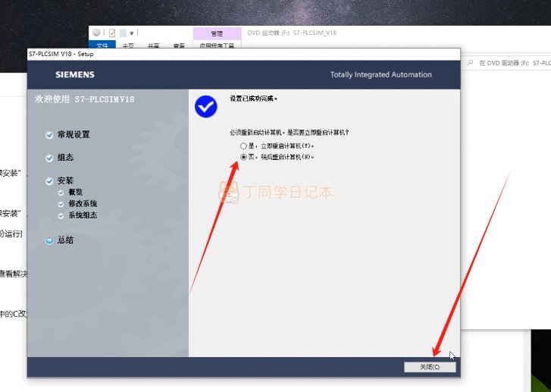The height and width of the screenshot is (392, 551).
Task: Click the checkmark icon beside 系统组态
Action: [61, 216]
